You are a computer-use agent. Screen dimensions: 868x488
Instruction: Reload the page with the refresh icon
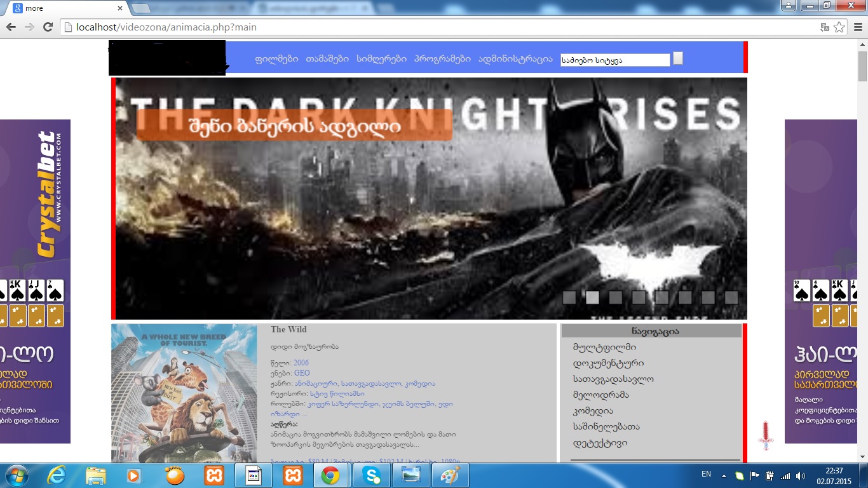[48, 27]
